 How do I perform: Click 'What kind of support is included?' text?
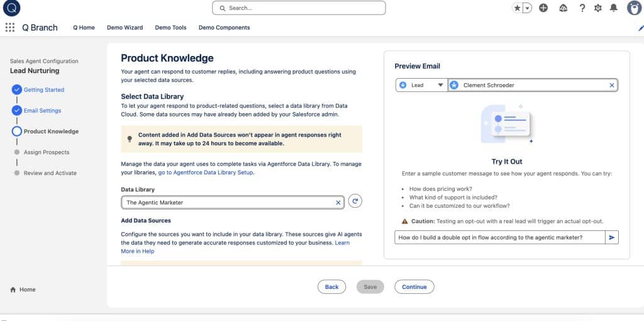coord(453,197)
